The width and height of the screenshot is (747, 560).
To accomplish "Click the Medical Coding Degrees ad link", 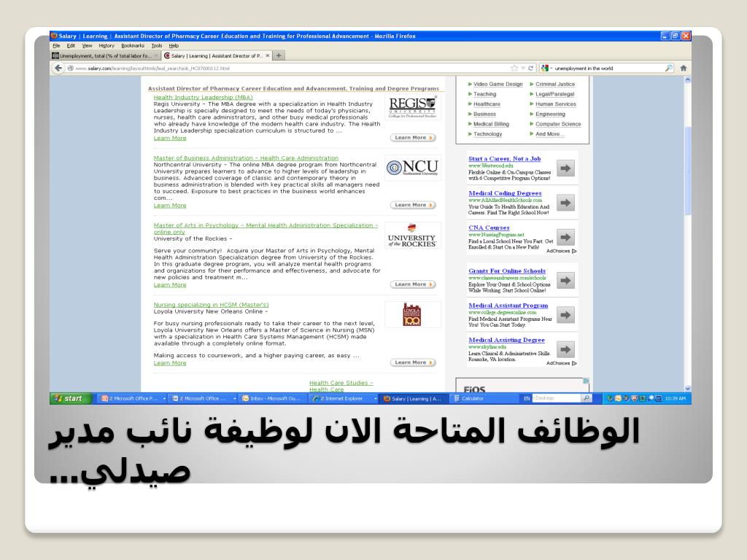I will [x=505, y=193].
